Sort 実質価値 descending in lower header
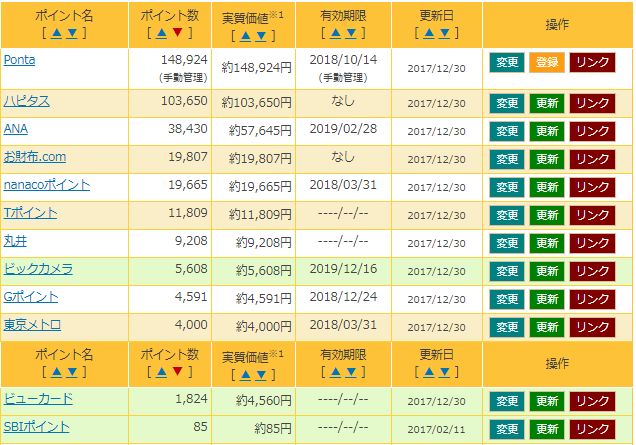Viewport: 636px width, 445px height. (x=261, y=375)
